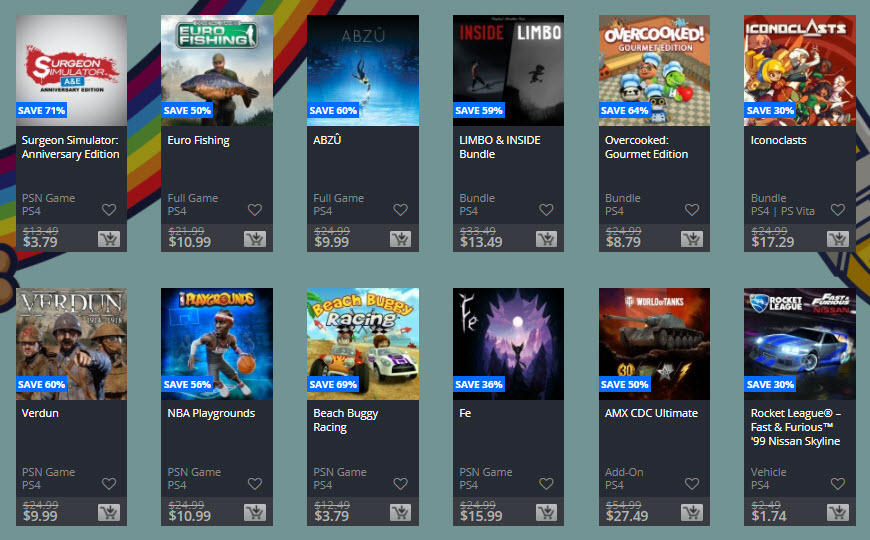Add ABZÛ to shopping cart
This screenshot has height=540, width=870.
pos(400,239)
